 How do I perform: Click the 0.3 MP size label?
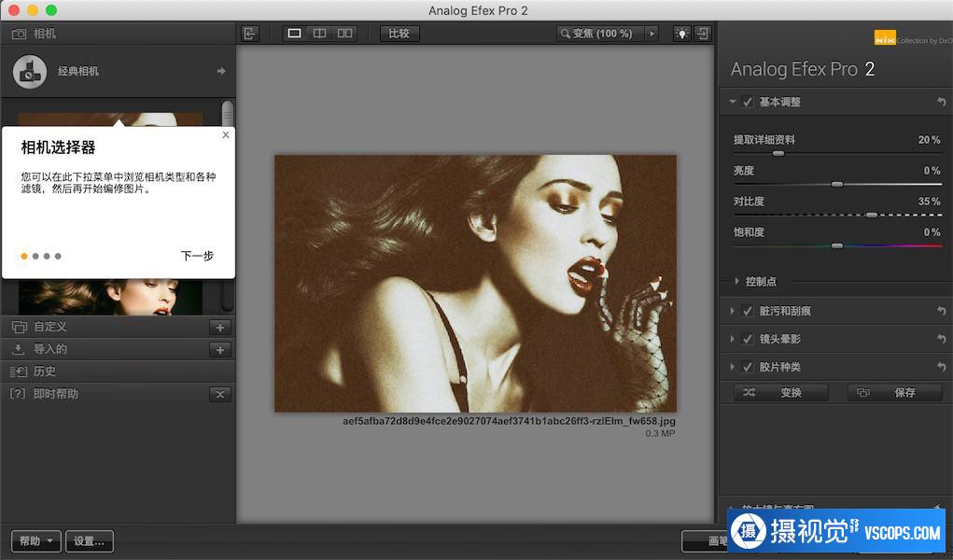(x=660, y=433)
